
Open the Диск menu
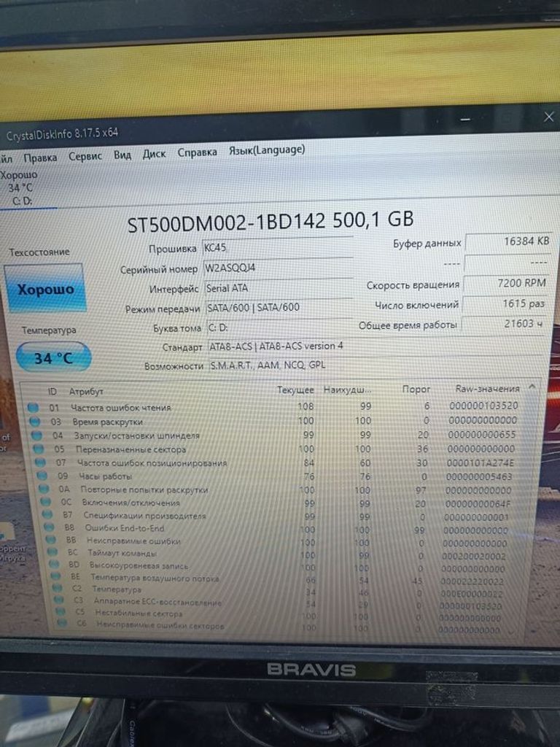coord(155,154)
